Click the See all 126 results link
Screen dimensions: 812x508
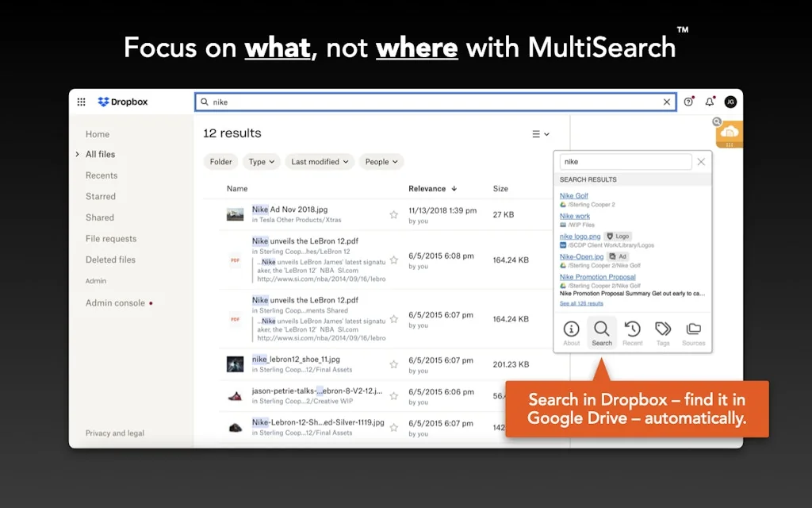tap(581, 303)
